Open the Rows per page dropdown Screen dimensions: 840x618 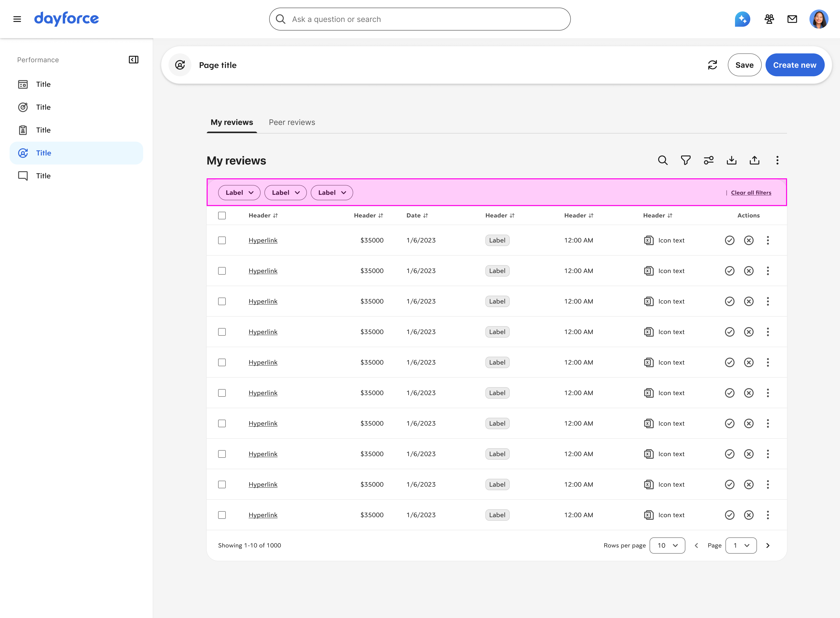click(667, 546)
